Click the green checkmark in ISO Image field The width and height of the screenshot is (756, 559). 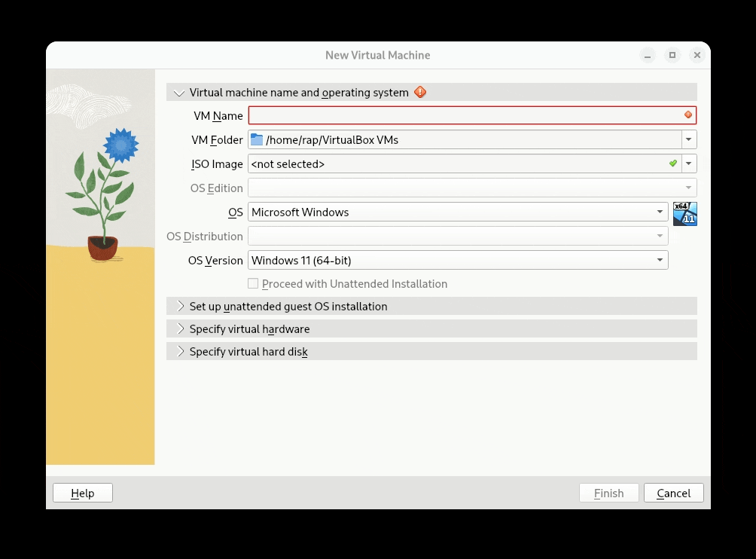click(672, 163)
